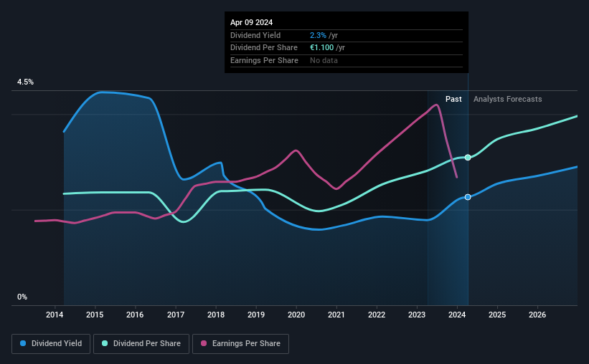Click the 2020 x-axis label
Screen dimensions: 589x364
296,315
